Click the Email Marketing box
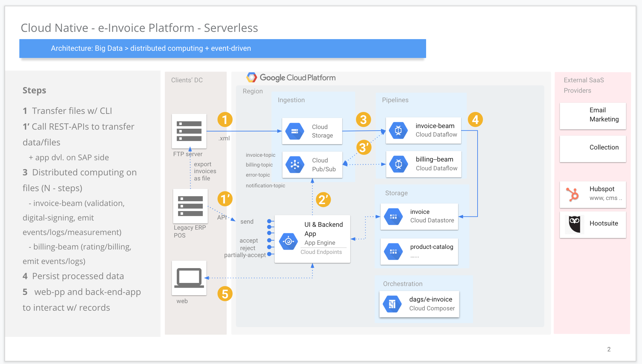This screenshot has width=642, height=364. click(593, 116)
